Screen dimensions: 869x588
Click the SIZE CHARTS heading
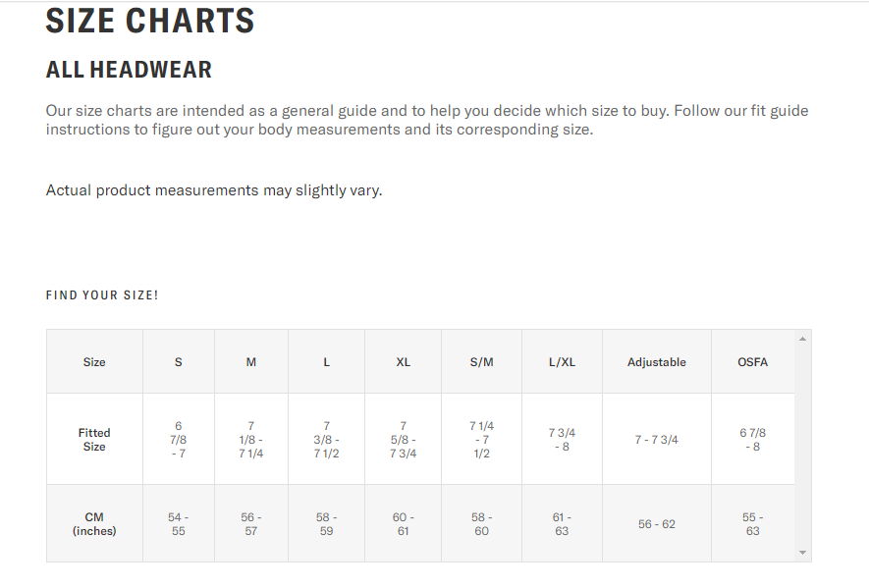point(150,21)
